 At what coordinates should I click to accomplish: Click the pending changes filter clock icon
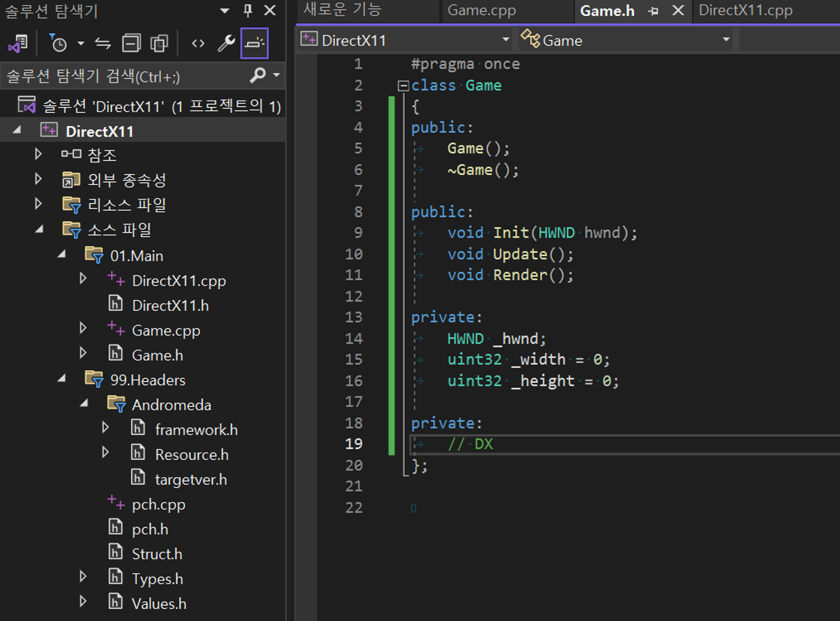58,43
